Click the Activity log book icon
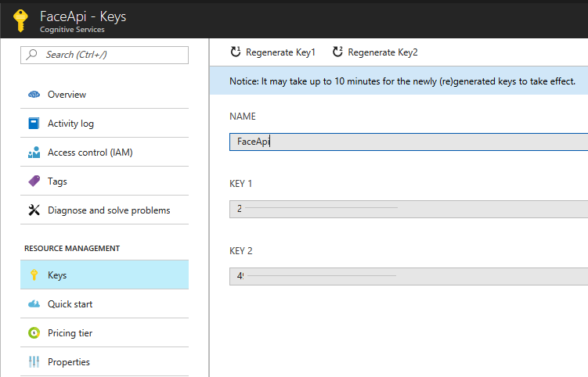The height and width of the screenshot is (377, 588). tap(34, 124)
